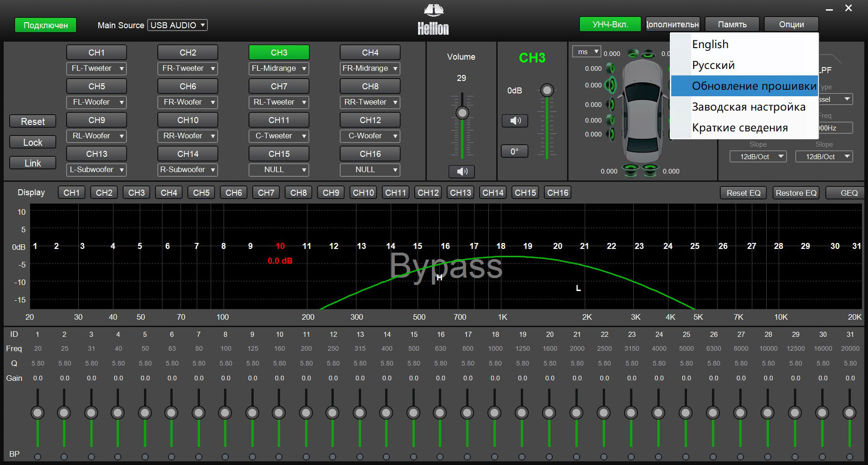Click the left speaker icon above the car
This screenshot has width=868, height=465.
point(633,54)
